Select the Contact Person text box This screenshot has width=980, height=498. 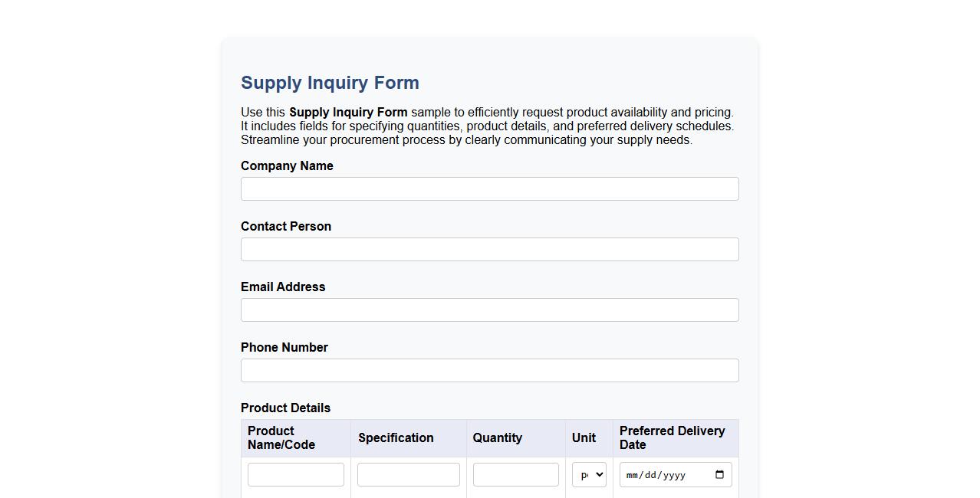(489, 249)
